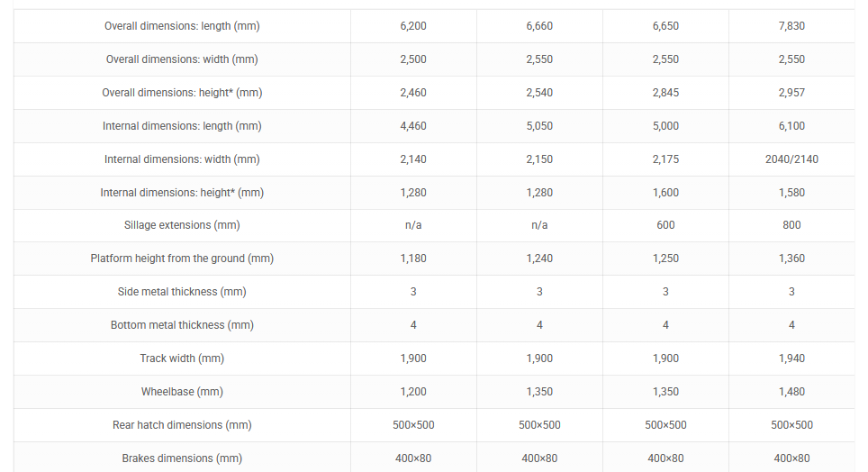Click the 800 sillage extensions value
The width and height of the screenshot is (868, 472).
pos(791,225)
